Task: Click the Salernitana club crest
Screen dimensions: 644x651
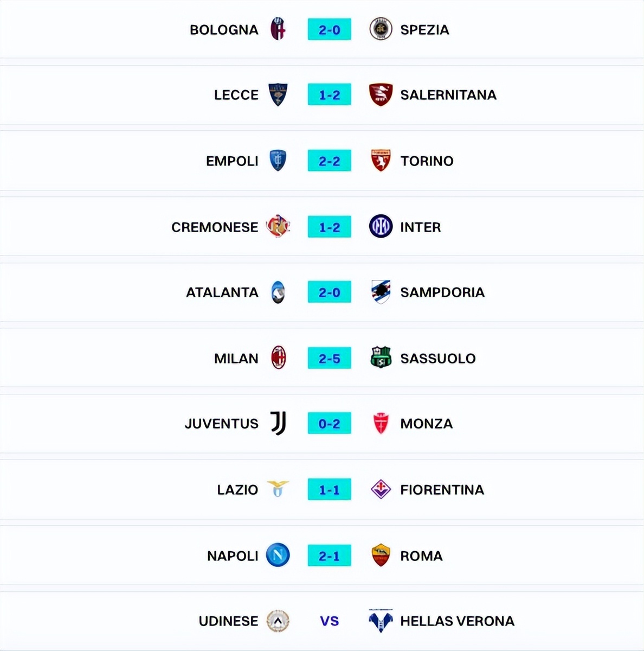Action: (x=381, y=94)
